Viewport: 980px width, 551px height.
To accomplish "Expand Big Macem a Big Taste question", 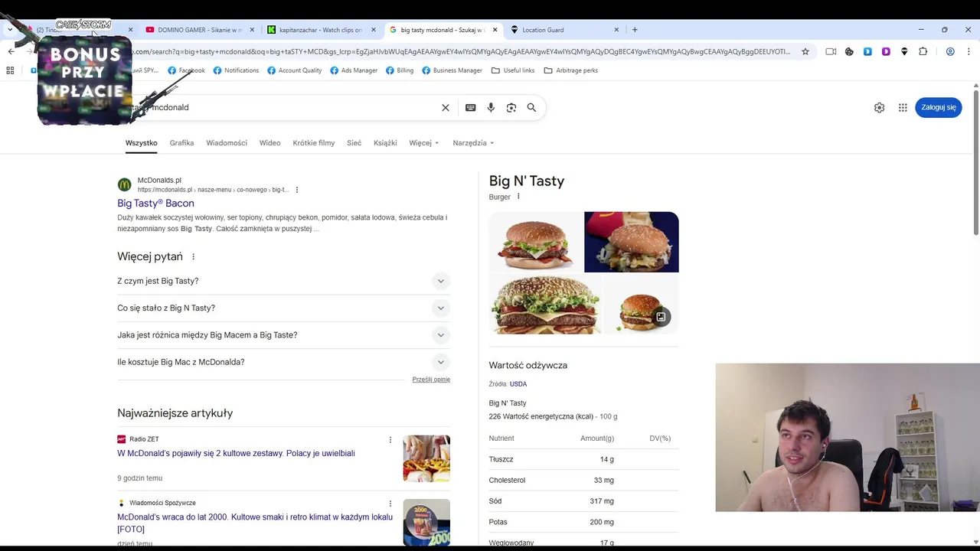I will (283, 335).
